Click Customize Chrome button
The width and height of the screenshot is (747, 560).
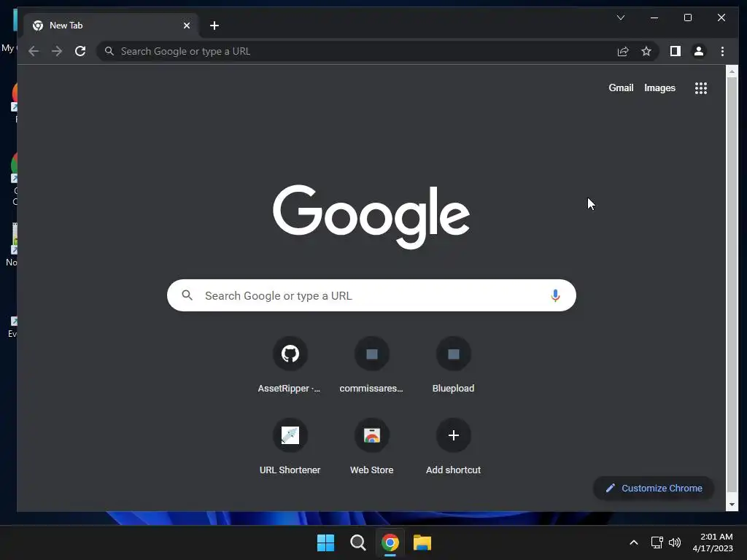click(x=653, y=488)
